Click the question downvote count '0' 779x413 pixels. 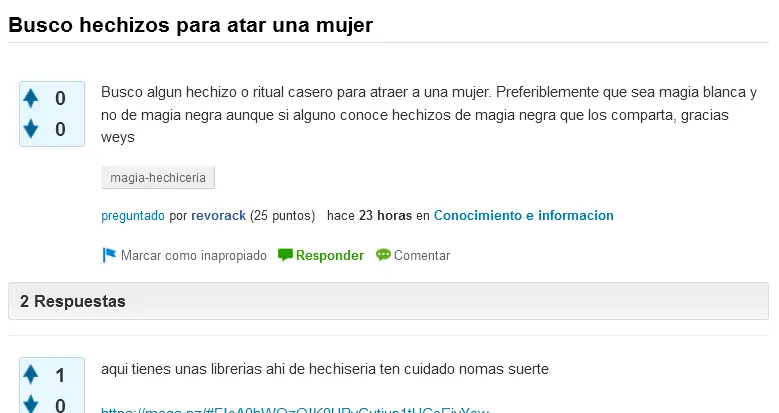pyautogui.click(x=60, y=129)
